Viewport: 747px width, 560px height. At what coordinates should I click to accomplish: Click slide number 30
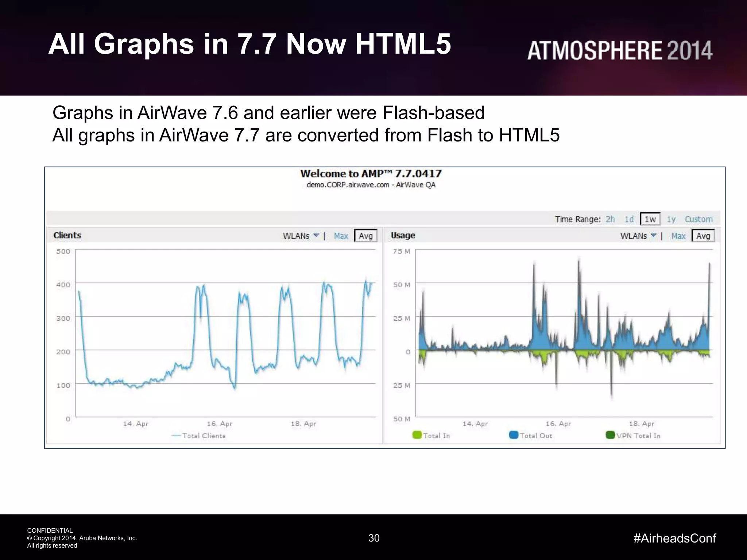tap(374, 538)
